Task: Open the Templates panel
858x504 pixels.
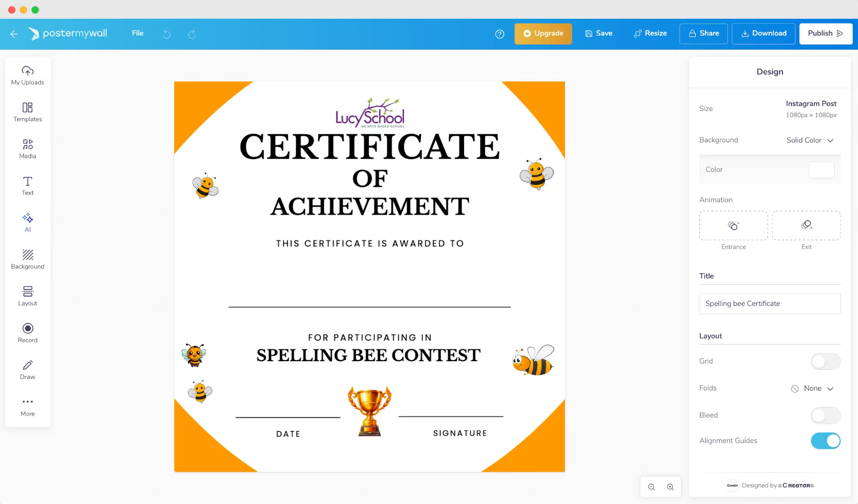Action: (x=27, y=112)
